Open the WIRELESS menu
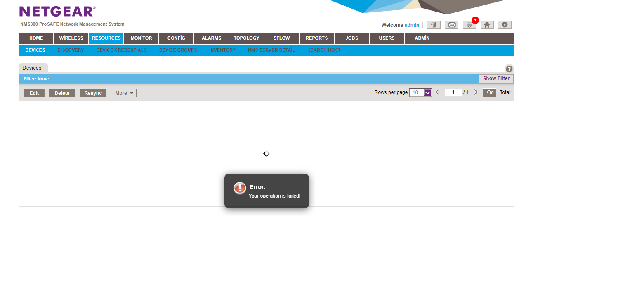644x290 pixels. pyautogui.click(x=71, y=38)
